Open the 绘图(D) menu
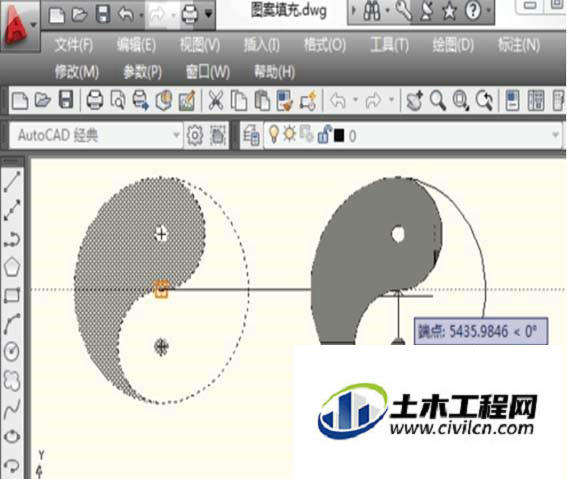 tap(453, 46)
